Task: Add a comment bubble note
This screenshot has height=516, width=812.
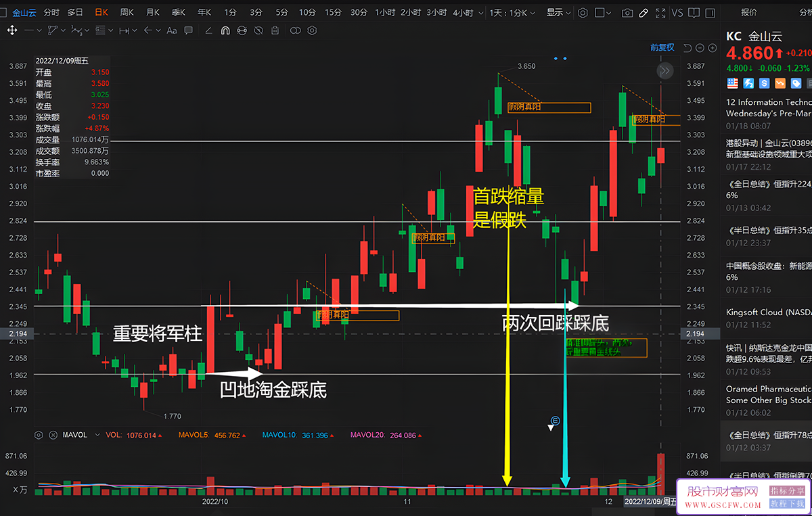Action: pyautogui.click(x=188, y=30)
